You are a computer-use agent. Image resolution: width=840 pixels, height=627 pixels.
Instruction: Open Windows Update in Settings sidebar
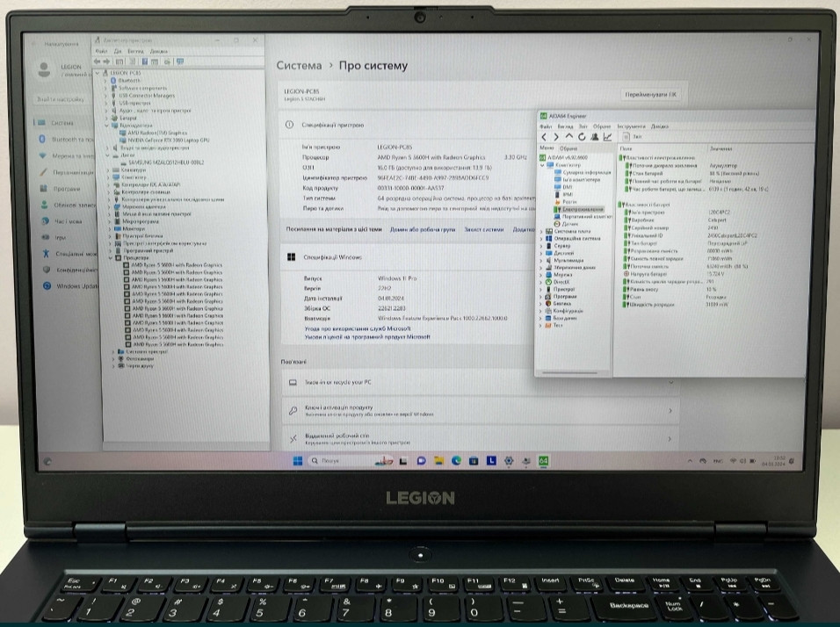pos(76,285)
